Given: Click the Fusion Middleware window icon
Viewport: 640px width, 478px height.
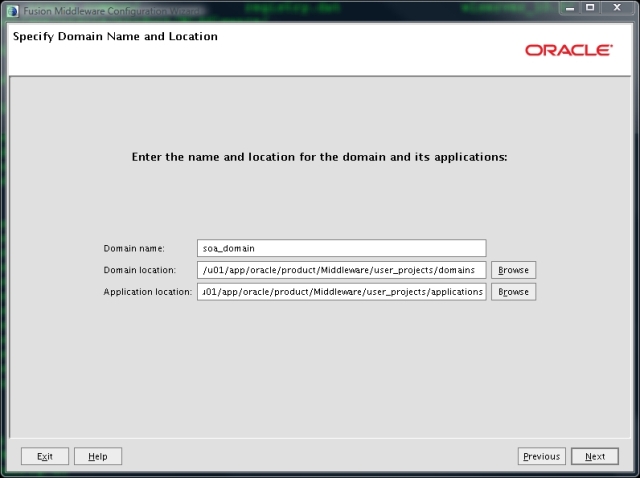Looking at the screenshot, I should pos(13,11).
